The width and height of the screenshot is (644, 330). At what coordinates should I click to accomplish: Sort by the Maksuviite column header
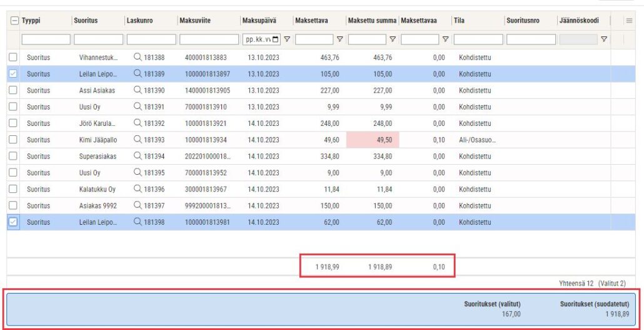point(195,21)
